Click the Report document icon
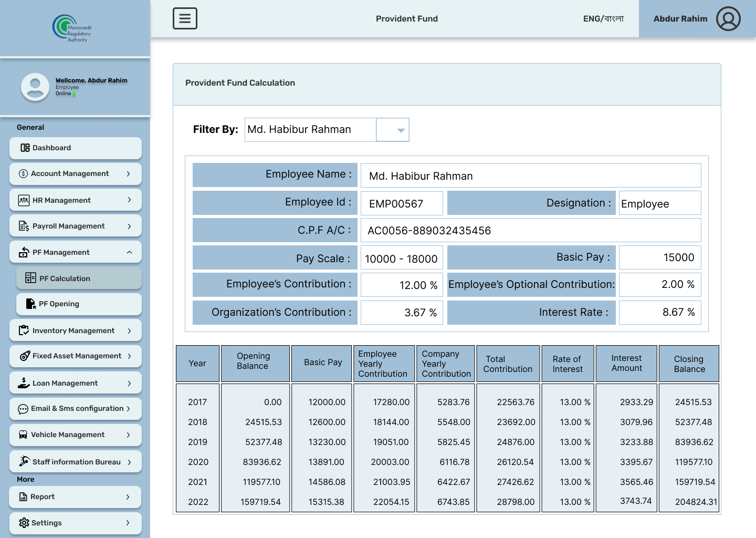 [x=23, y=496]
